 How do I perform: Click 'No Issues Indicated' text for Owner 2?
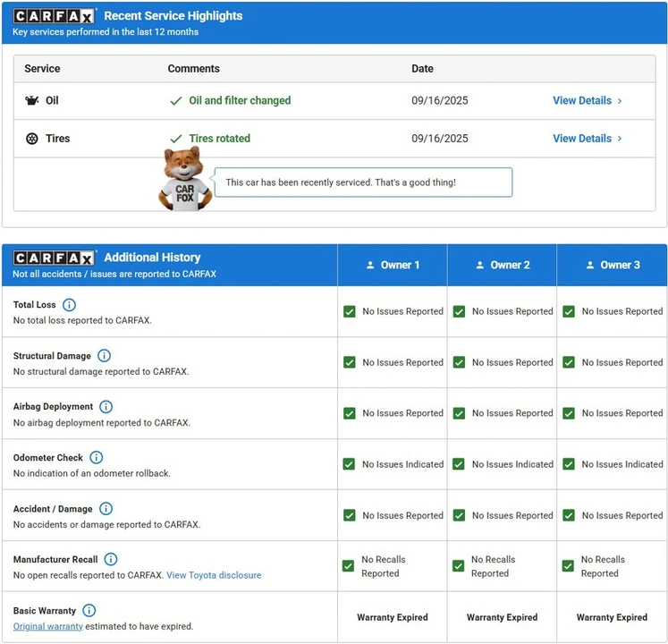click(x=512, y=464)
